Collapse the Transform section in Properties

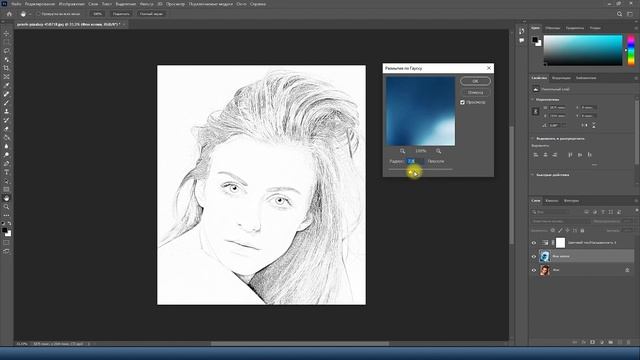(x=532, y=99)
